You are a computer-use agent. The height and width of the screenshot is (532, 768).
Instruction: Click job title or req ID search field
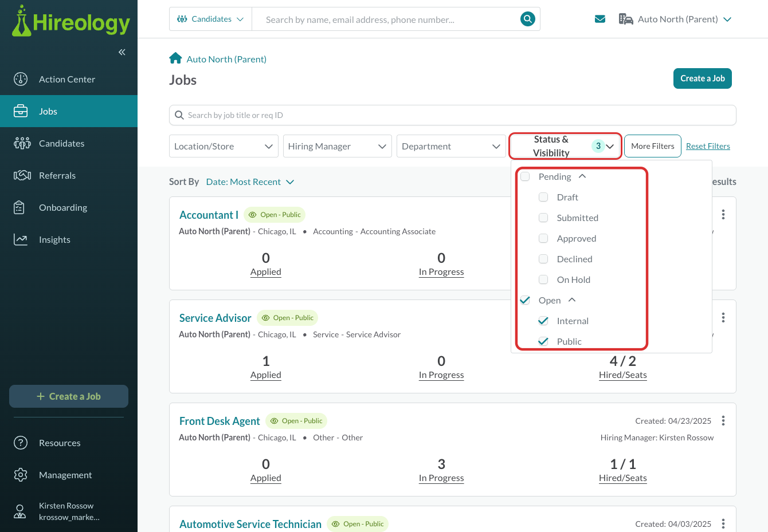coord(452,115)
